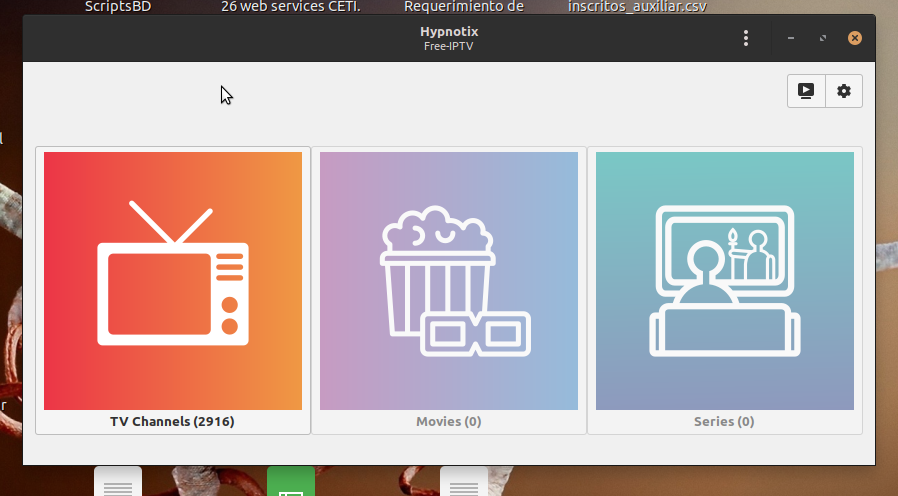Click the green spreadsheet file icon on the desktop
Viewport: 898px width, 496px height.
coord(291,482)
